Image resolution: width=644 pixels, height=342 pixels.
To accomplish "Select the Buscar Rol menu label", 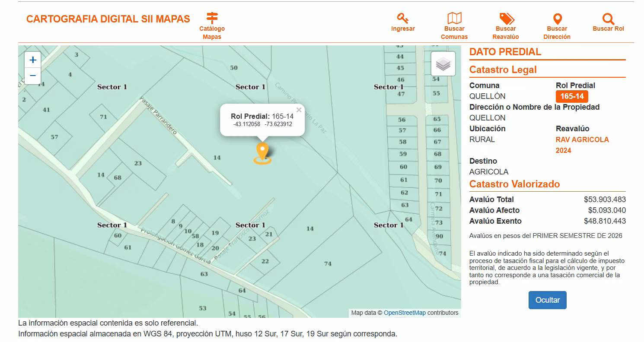I will click(x=608, y=28).
